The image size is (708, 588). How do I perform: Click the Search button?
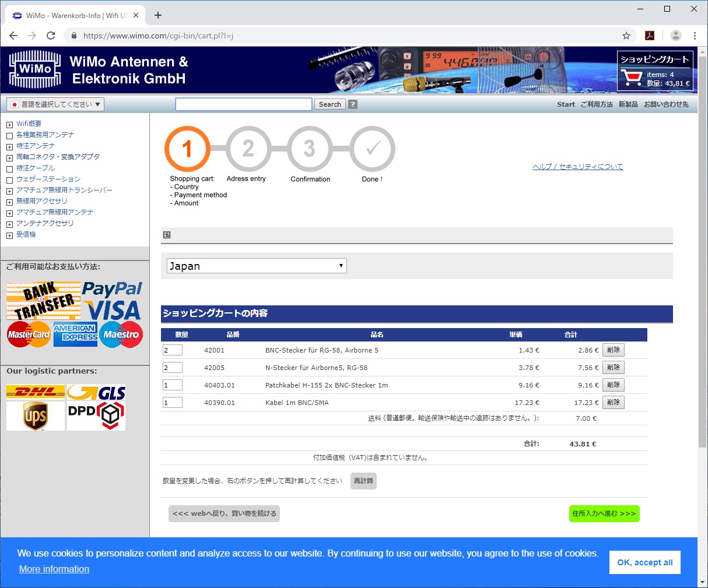[x=330, y=104]
